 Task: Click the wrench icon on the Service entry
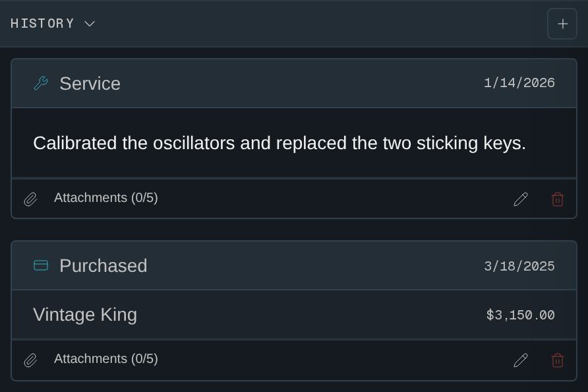[x=41, y=83]
